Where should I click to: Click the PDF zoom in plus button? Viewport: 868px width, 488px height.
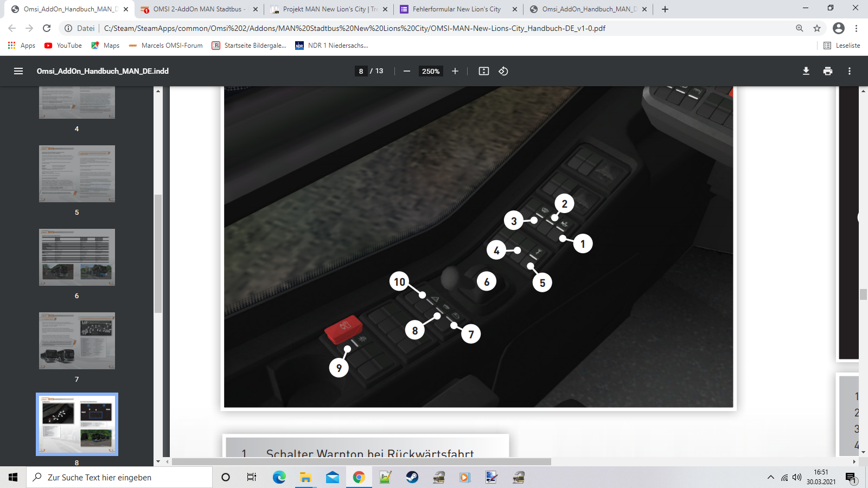coord(455,71)
